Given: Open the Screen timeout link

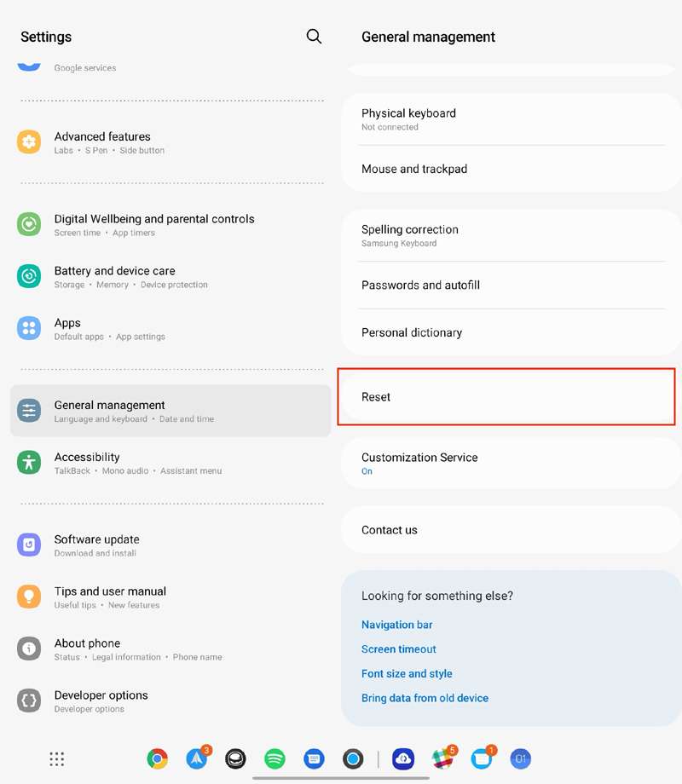Looking at the screenshot, I should click(399, 649).
